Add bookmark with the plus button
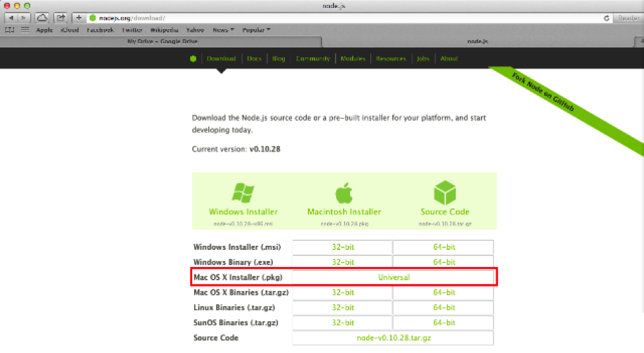The image size is (644, 353). [x=79, y=18]
